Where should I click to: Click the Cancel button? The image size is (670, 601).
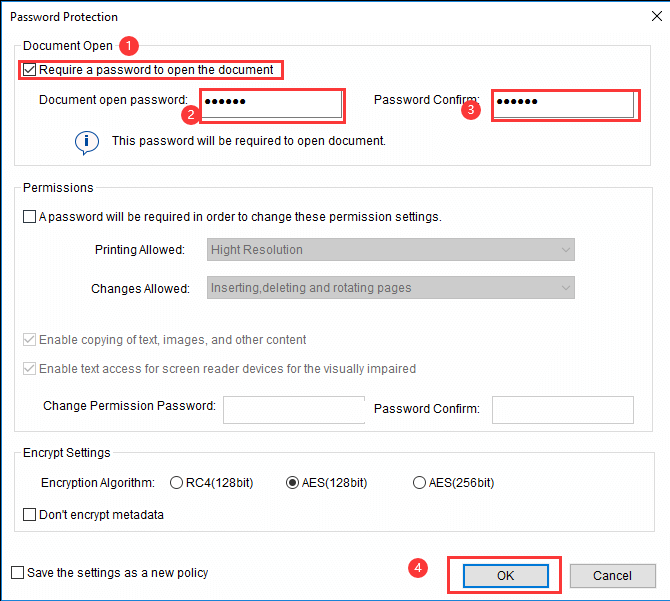click(612, 576)
